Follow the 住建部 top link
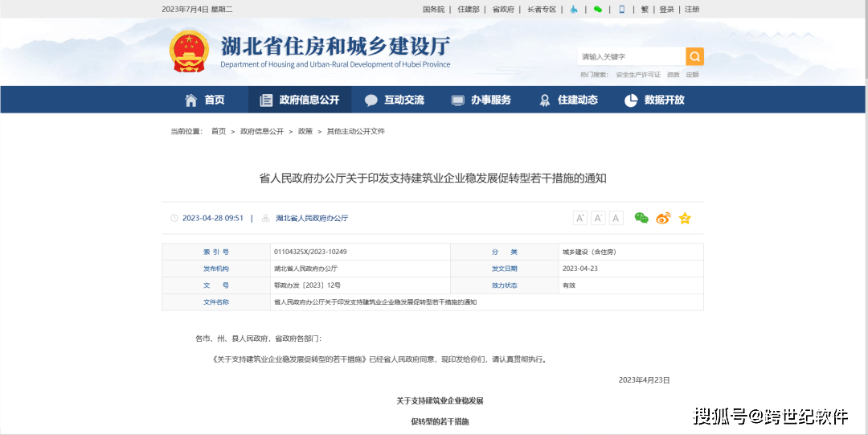Screen dimensions: 868x435 click(x=469, y=10)
